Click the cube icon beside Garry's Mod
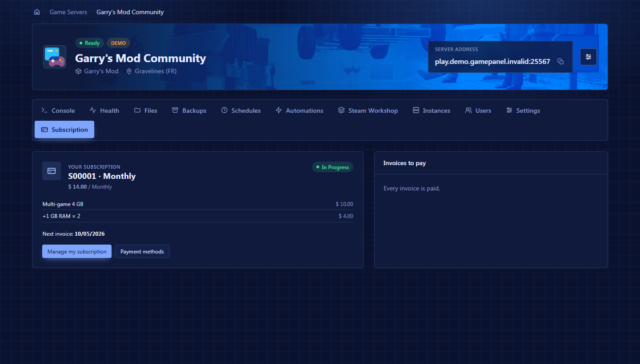This screenshot has height=364, width=640. [78, 71]
